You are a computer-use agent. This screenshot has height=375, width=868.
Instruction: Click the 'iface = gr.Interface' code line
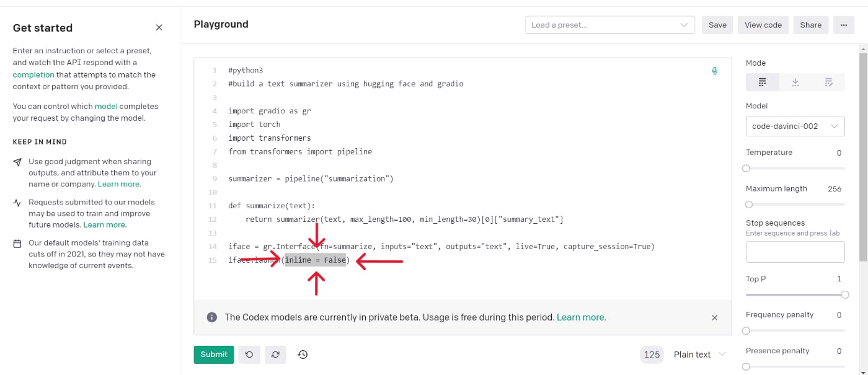coord(441,246)
